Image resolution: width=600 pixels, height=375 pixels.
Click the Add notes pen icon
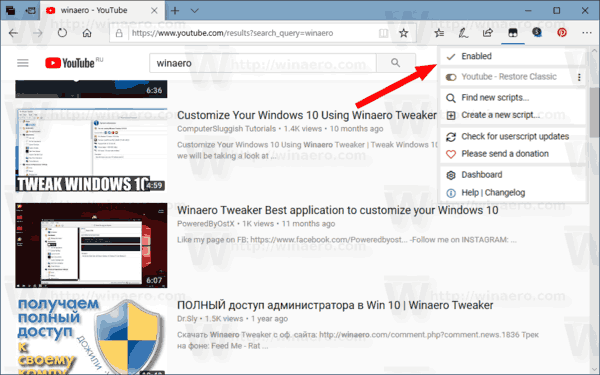click(x=463, y=33)
